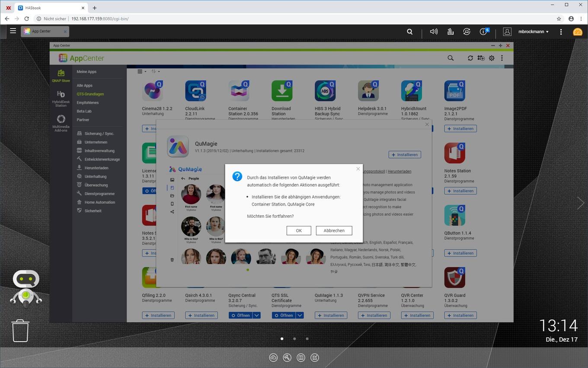Viewport: 588px width, 368px height.
Task: Refresh the App Center list
Action: 470,58
